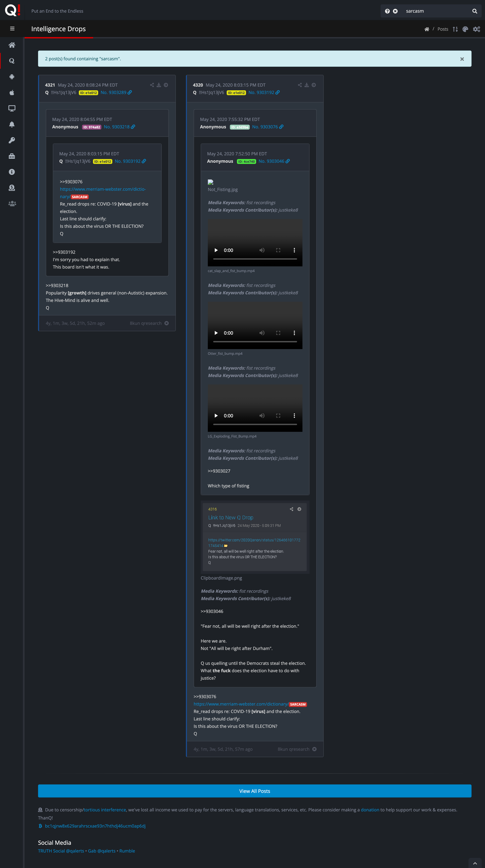Viewport: 485px width, 868px height.
Task: Open the notifications bell sidebar icon
Action: pyautogui.click(x=12, y=124)
